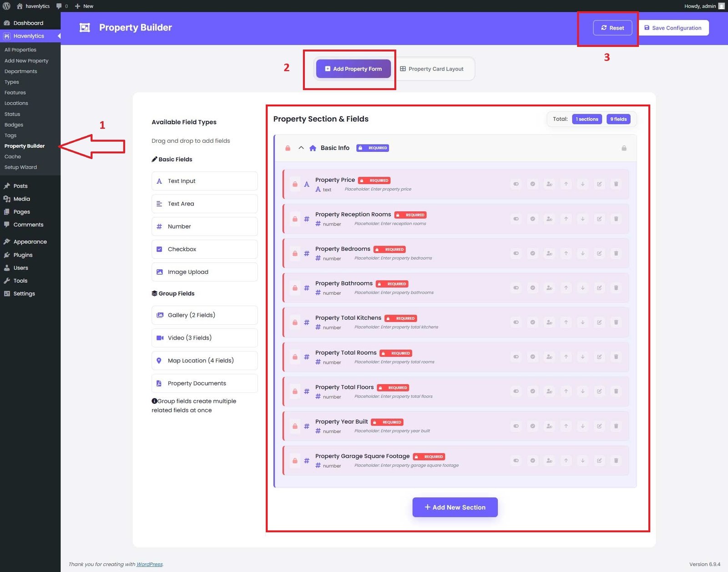Viewport: 728px width, 572px height.
Task: Click the Reset button
Action: coord(612,28)
